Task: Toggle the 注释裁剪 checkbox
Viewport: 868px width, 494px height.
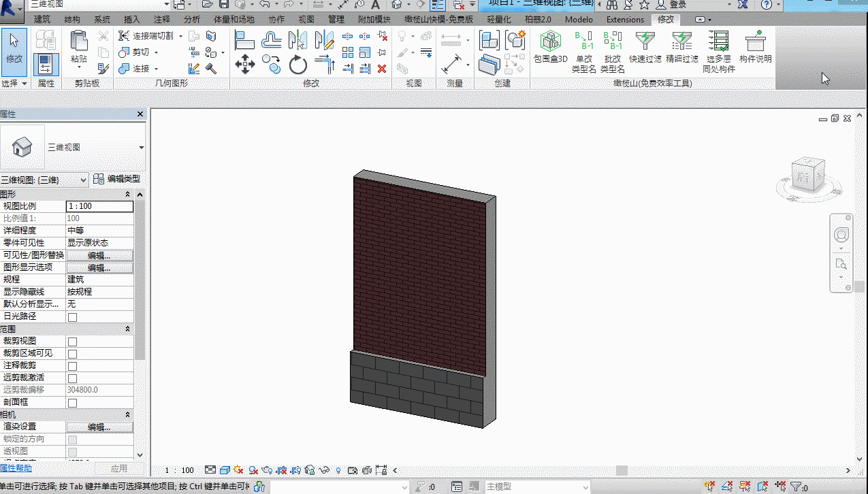Action: point(72,366)
